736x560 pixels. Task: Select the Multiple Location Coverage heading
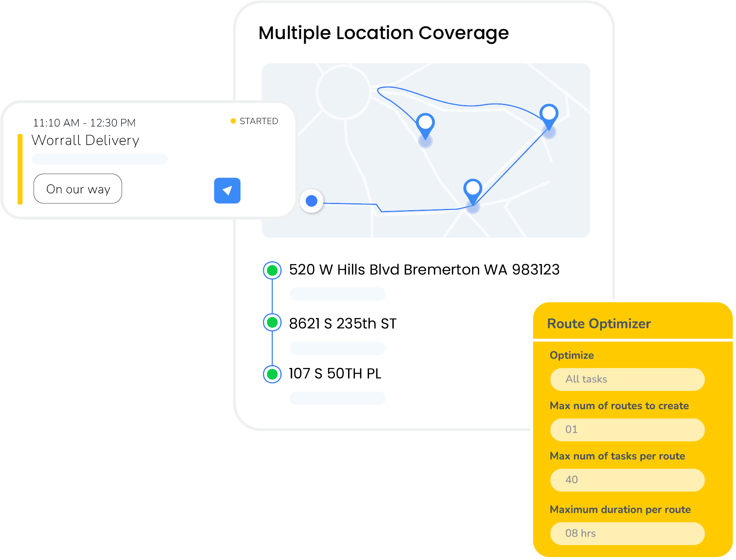(x=383, y=32)
